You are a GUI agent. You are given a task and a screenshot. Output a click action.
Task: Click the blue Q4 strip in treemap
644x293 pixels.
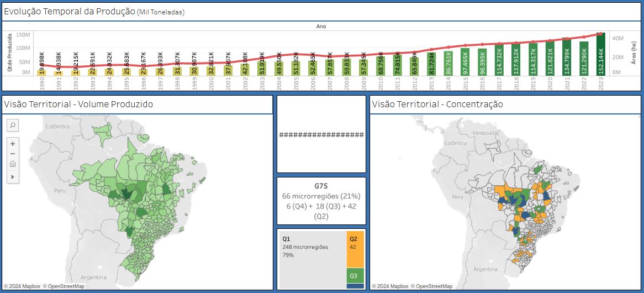(x=355, y=286)
